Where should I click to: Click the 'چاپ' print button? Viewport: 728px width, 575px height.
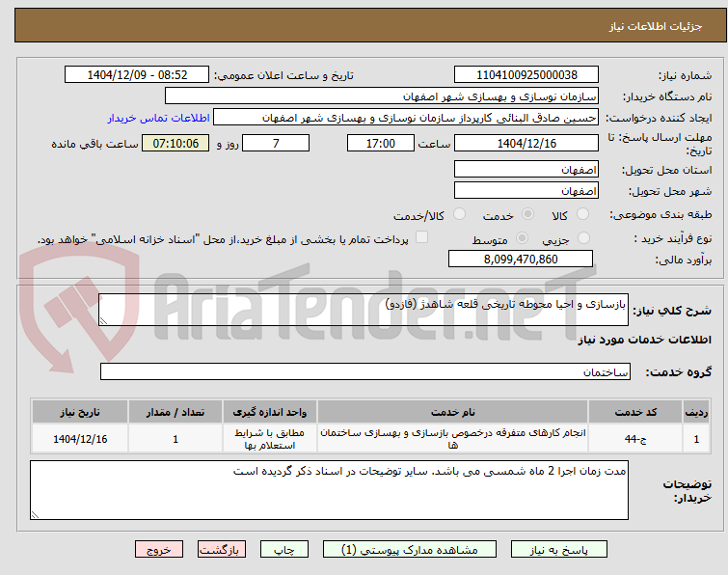(284, 550)
